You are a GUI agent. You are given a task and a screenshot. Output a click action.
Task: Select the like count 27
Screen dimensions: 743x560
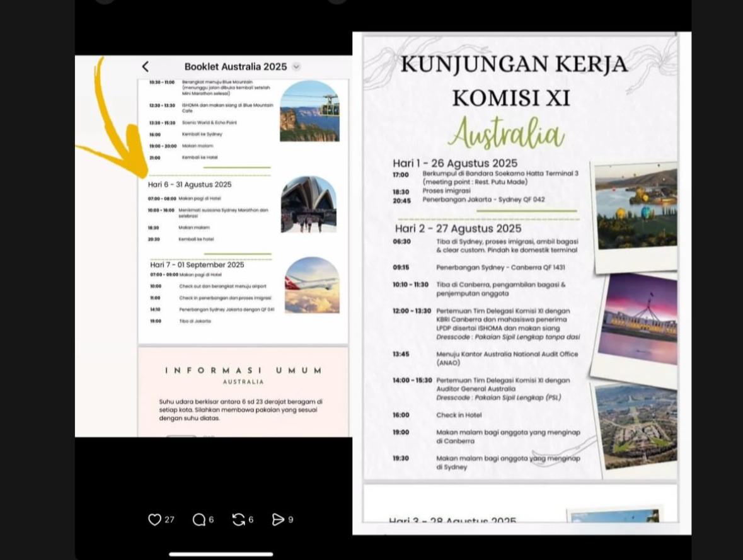(170, 520)
